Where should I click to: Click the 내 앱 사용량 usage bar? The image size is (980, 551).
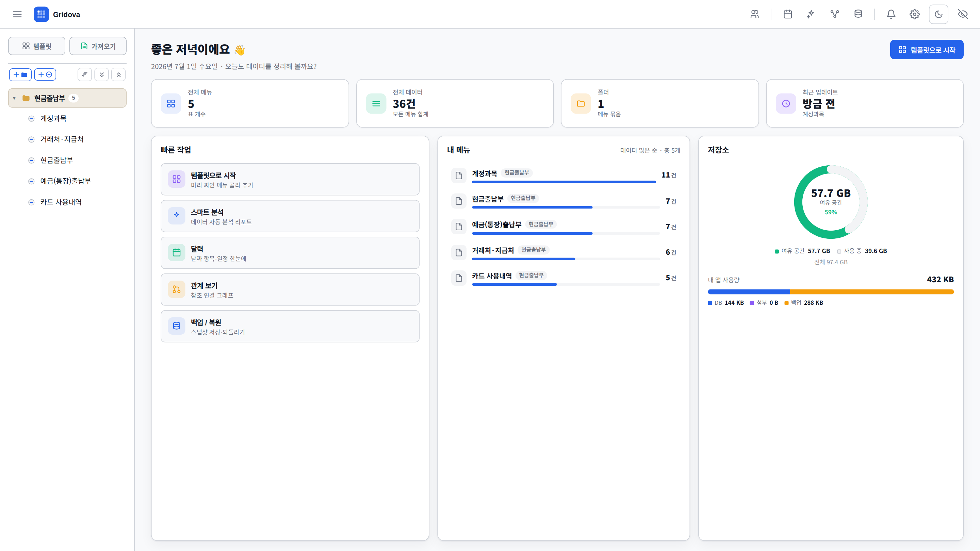[x=831, y=292]
